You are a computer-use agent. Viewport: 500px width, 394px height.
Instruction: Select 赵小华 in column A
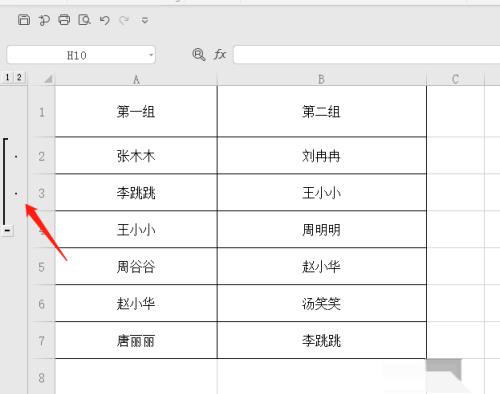[136, 304]
